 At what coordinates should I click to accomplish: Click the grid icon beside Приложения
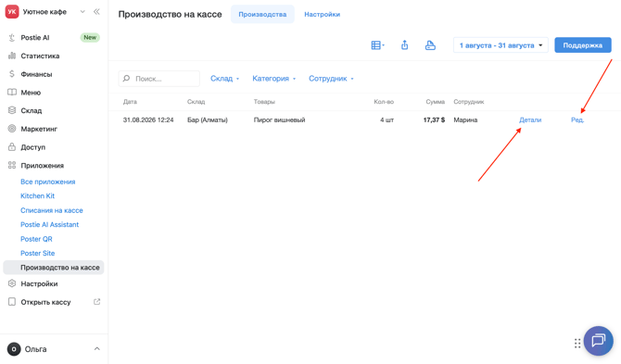(12, 165)
